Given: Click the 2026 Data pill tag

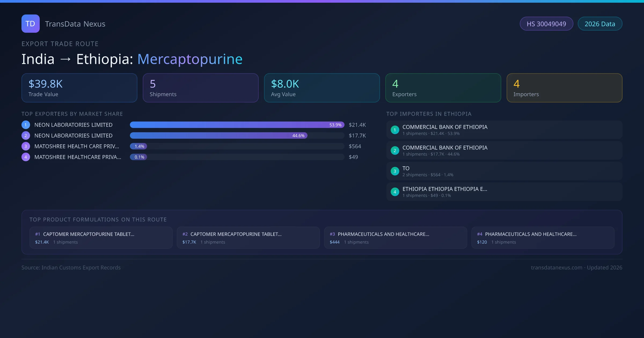Looking at the screenshot, I should tap(600, 24).
